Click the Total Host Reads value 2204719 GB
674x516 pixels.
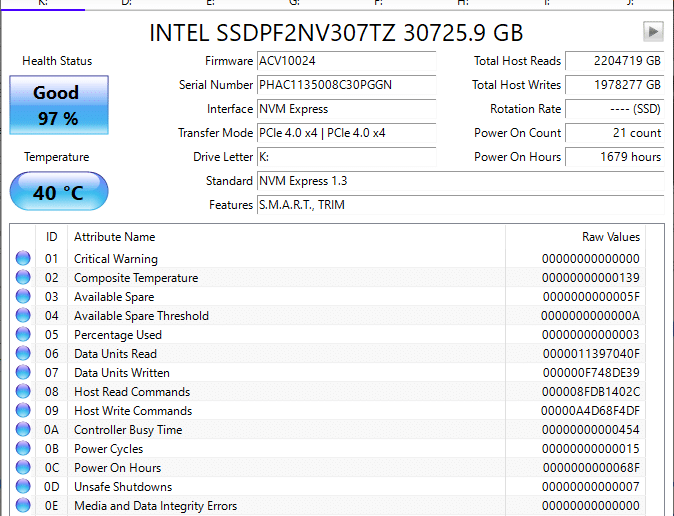(615, 61)
